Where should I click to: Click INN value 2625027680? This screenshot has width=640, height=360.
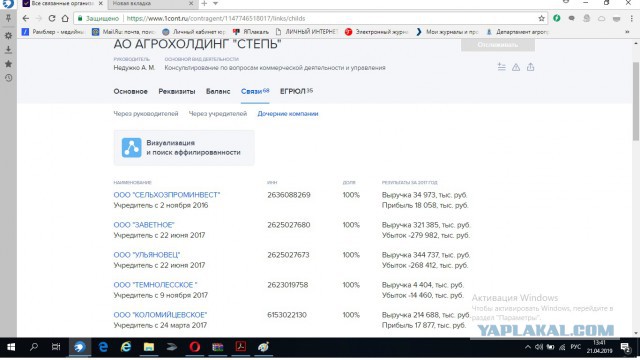[289, 225]
